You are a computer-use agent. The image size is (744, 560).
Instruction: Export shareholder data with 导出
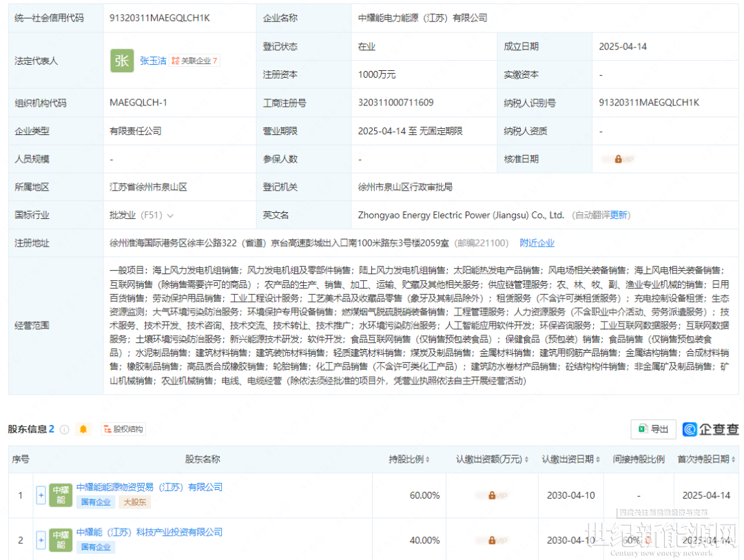click(653, 429)
